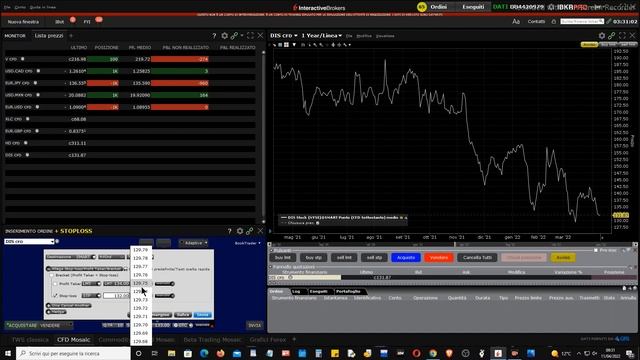
Task: Collapse the Pannello quotazioni section
Action: (x=271, y=267)
